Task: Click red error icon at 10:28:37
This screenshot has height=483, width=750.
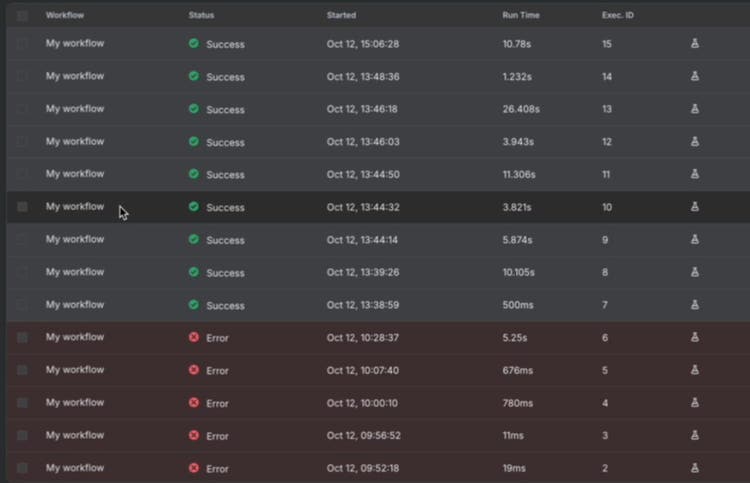Action: coord(194,338)
